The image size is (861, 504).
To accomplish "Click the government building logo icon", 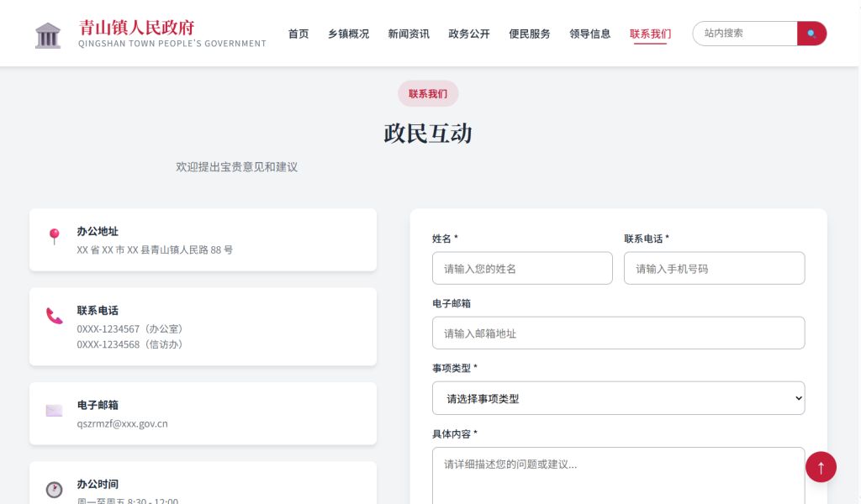I will tap(48, 34).
